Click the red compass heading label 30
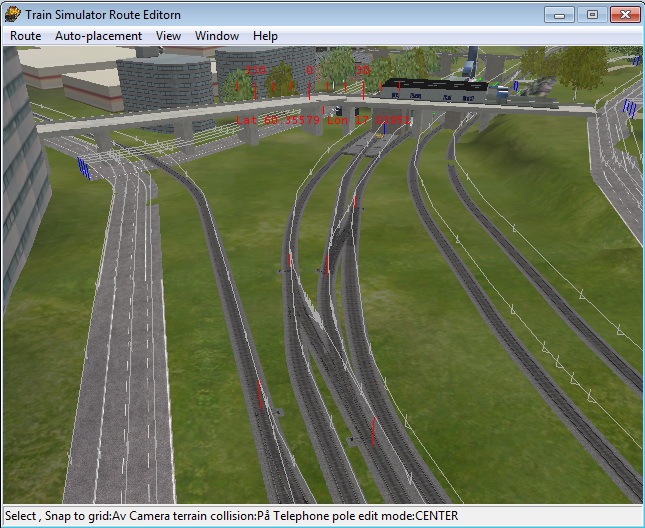 pos(363,71)
